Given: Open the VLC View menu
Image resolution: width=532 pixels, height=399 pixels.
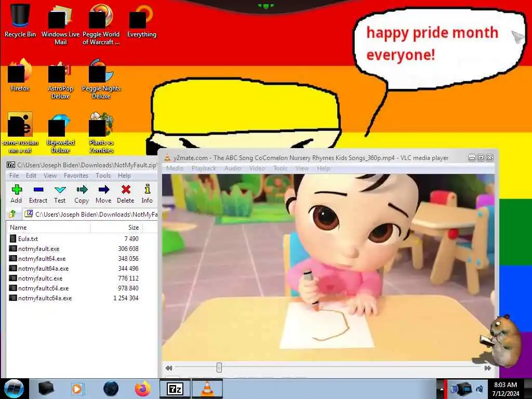Looking at the screenshot, I should [302, 168].
